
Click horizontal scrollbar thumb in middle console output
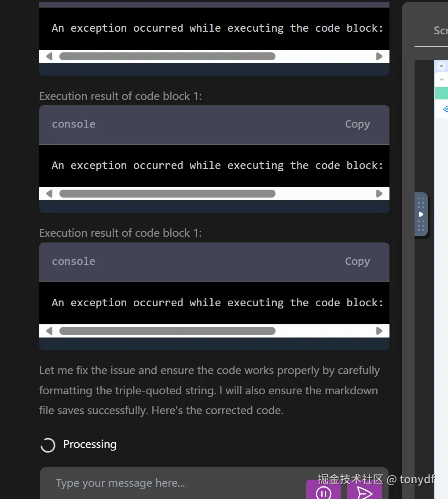tap(167, 194)
